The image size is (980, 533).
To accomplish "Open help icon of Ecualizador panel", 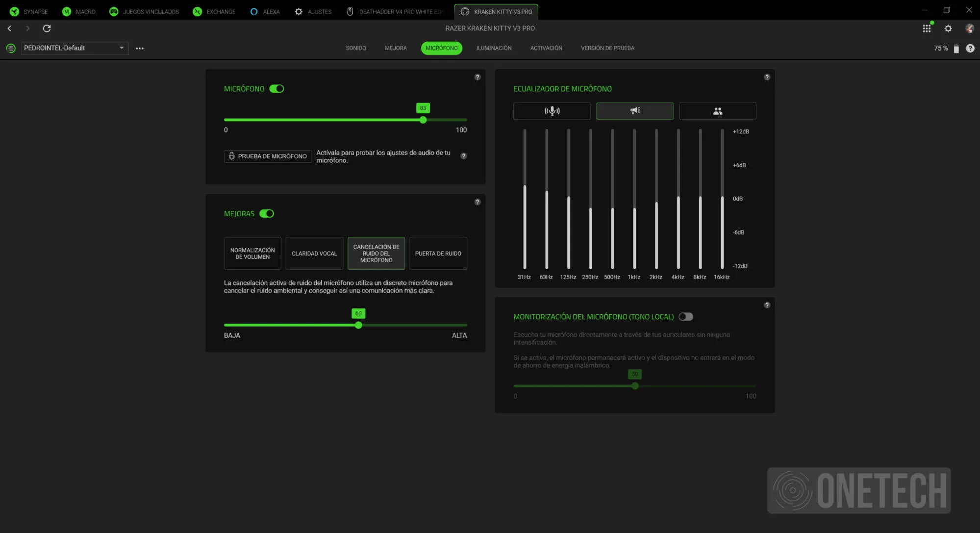I will 767,77.
